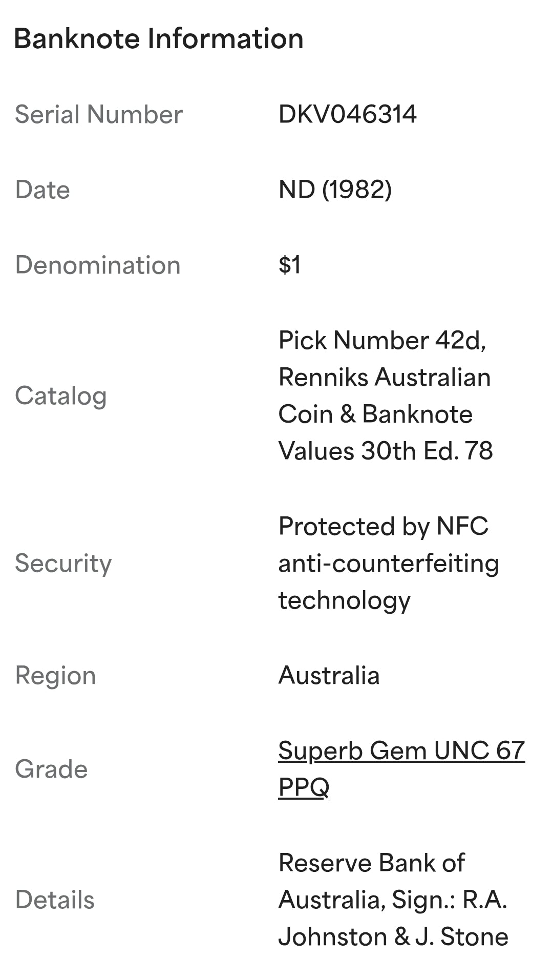Click the Details field label
This screenshot has height=980, width=553.
[55, 900]
